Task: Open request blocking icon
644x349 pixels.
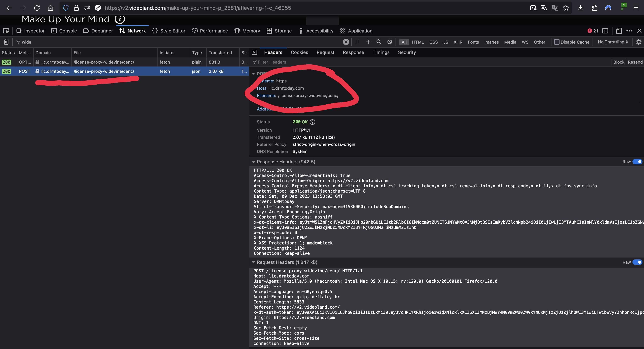Action: (390, 42)
